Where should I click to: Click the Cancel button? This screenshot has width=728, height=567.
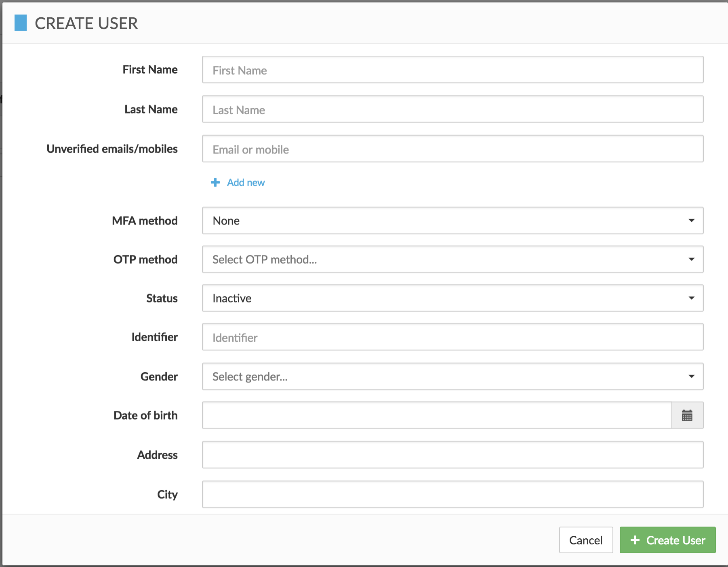tap(586, 540)
